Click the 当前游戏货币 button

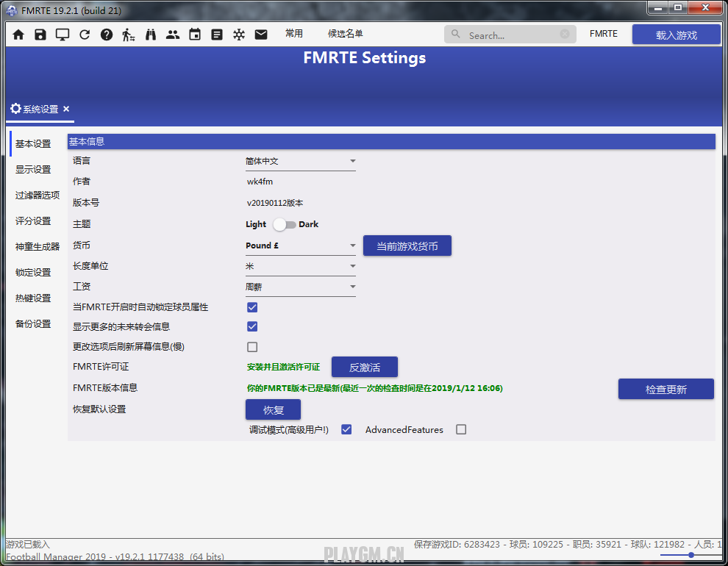click(x=407, y=246)
